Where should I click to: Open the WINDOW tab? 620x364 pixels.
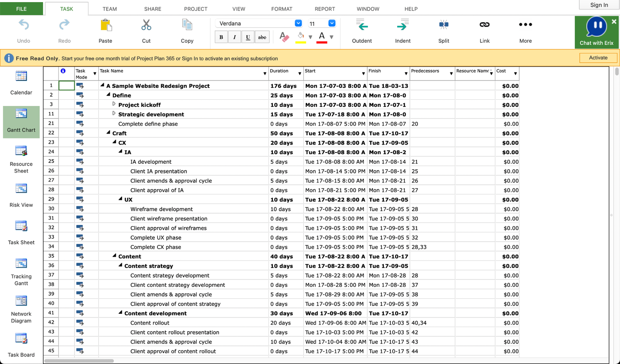[368, 9]
